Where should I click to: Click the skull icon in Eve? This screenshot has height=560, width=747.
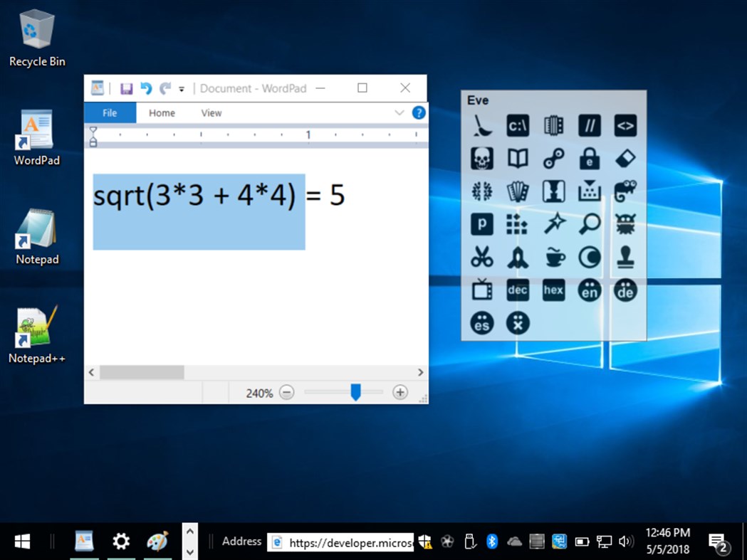481,158
